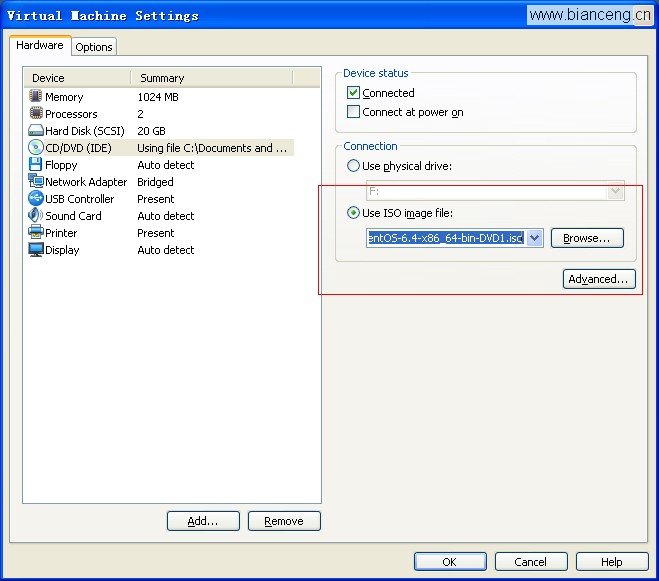The image size is (659, 581).
Task: Select the Floppy row label
Action: [61, 165]
